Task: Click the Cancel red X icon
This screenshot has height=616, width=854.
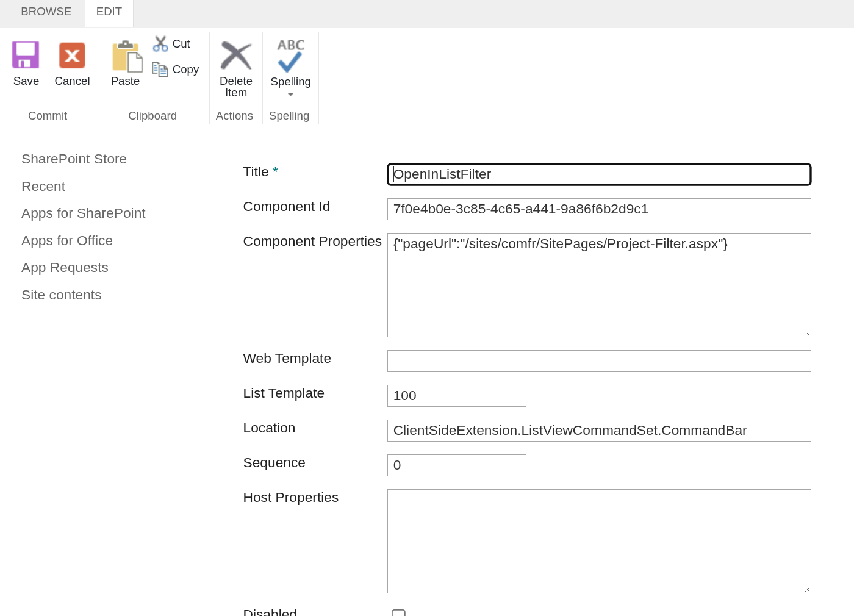Action: [72, 56]
